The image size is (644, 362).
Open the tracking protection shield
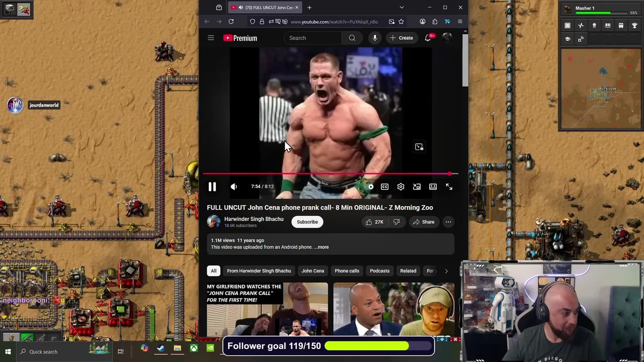[253, 22]
